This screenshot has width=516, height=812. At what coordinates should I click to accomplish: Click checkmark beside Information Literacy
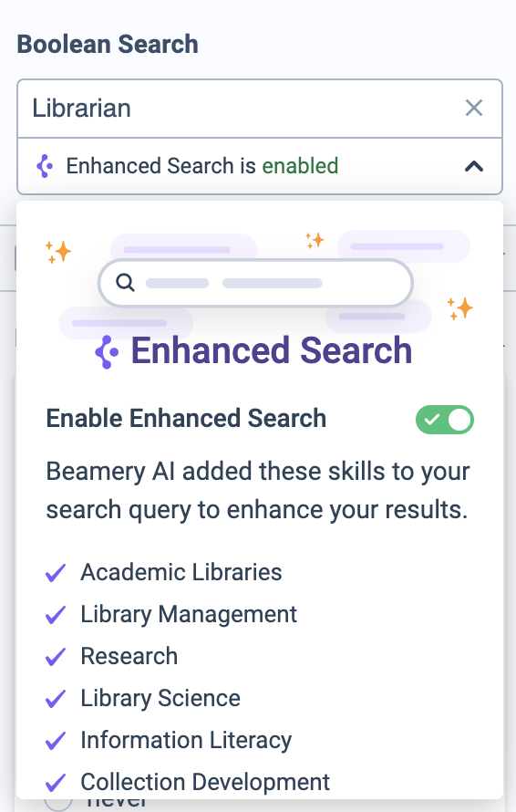click(56, 741)
